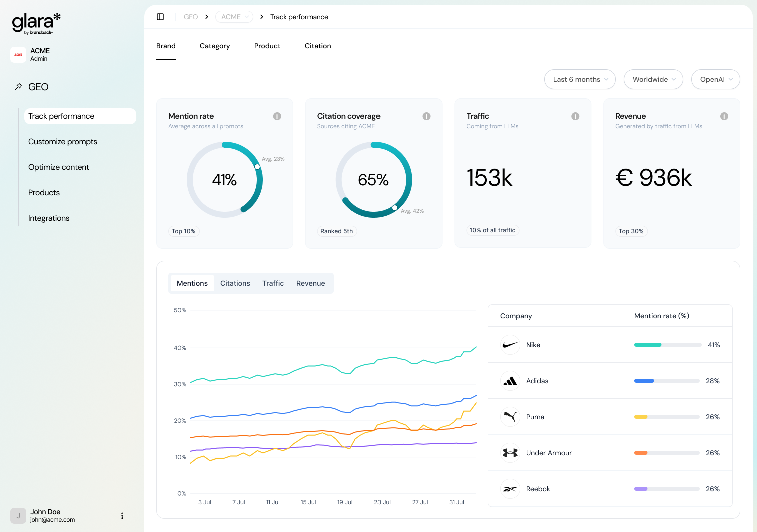Viewport: 757px width, 532px height.
Task: Open the Citation coverage info icon
Action: point(426,116)
